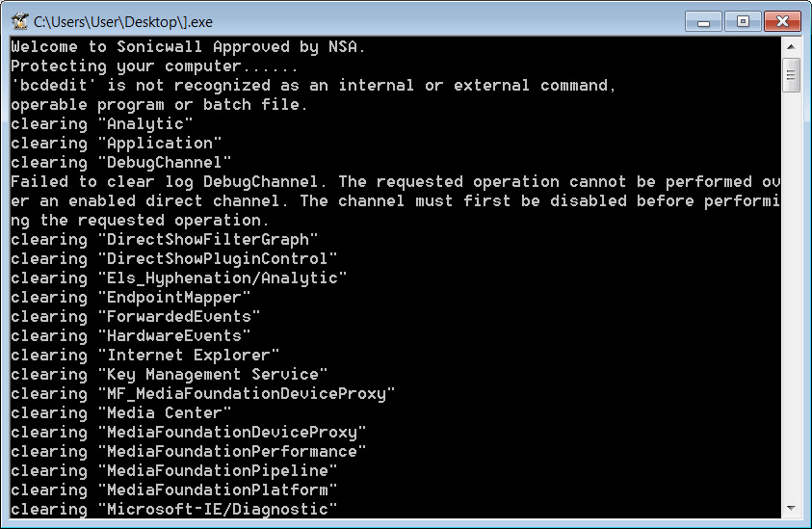Click the clearing "Analytic" output line
Viewport: 812px width, 529px height.
pyautogui.click(x=101, y=124)
